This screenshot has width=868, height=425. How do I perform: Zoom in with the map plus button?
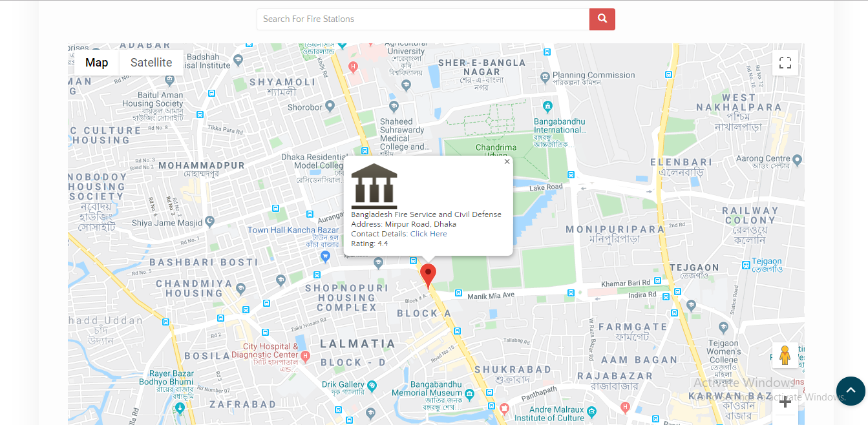pos(785,402)
